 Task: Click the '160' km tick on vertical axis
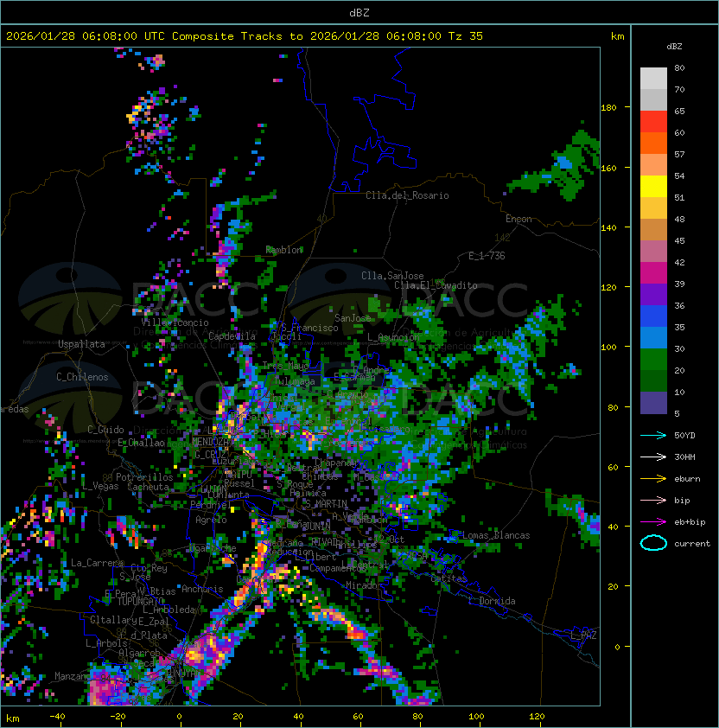click(608, 168)
